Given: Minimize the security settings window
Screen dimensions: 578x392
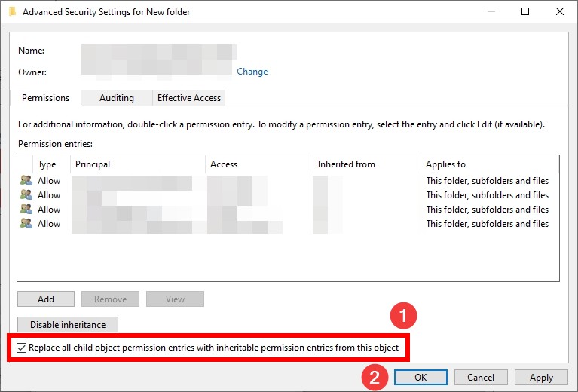Looking at the screenshot, I should 491,11.
